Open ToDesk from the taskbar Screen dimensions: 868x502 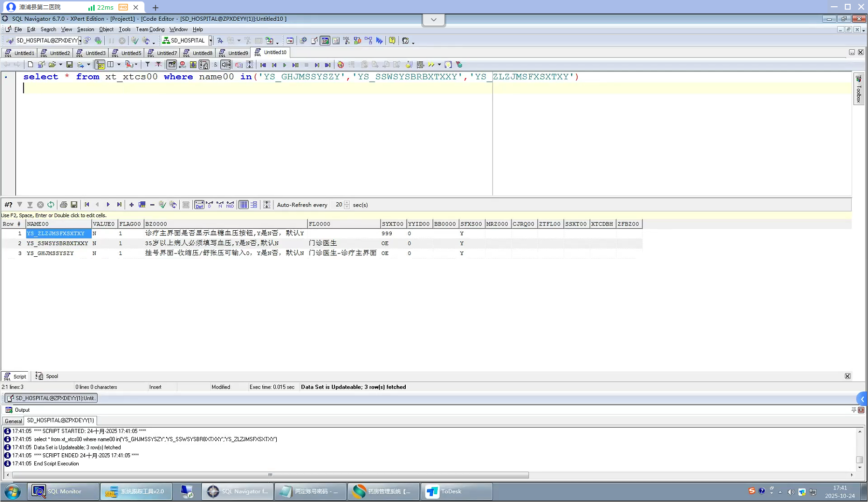pyautogui.click(x=457, y=491)
